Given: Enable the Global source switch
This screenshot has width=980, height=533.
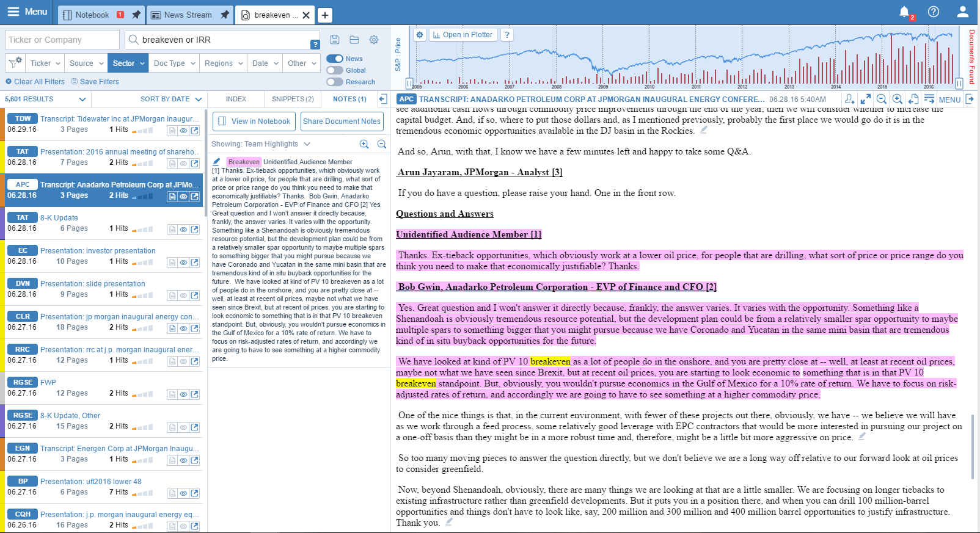Looking at the screenshot, I should (335, 70).
